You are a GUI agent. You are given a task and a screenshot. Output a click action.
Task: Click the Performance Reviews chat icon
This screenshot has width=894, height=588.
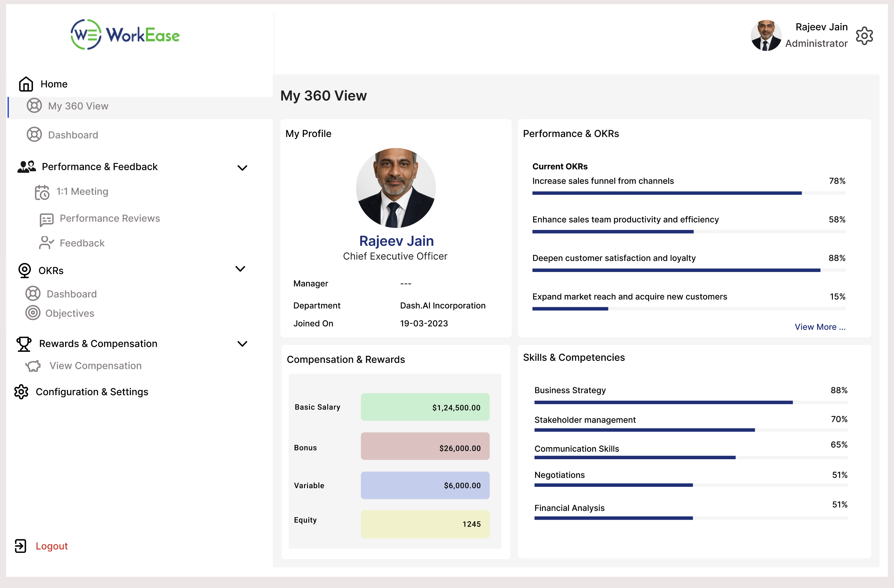[47, 219]
